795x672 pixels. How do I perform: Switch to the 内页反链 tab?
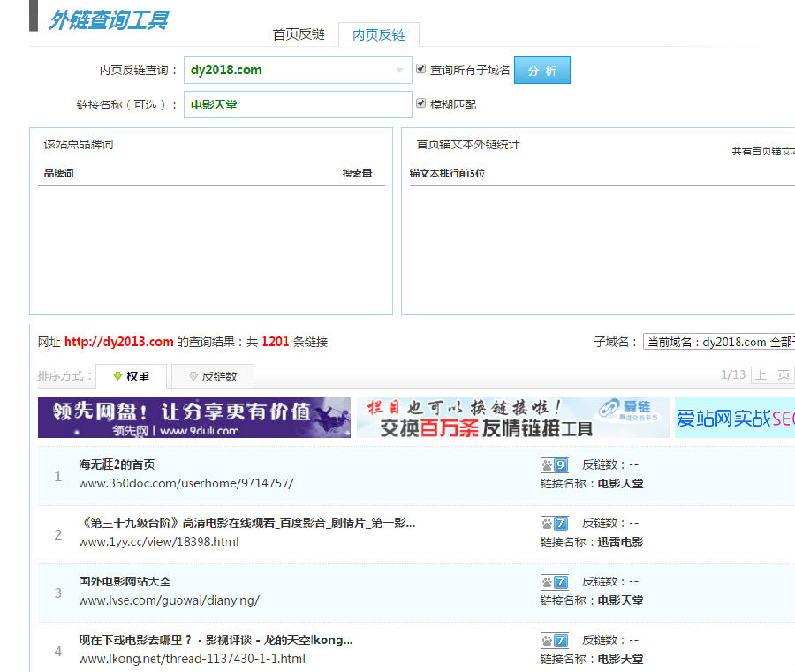[x=379, y=35]
